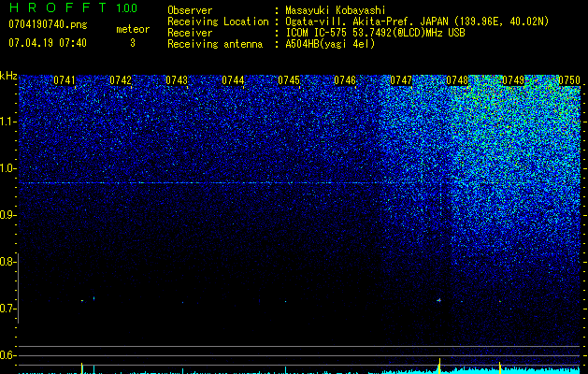This screenshot has height=374, width=588.
Task: Click the 0749 time marker
Action: pos(513,80)
